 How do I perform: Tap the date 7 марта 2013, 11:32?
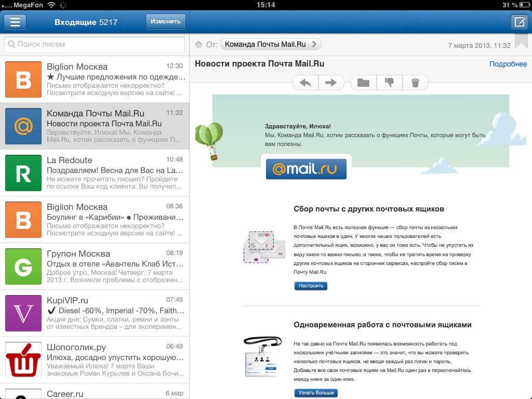click(x=479, y=46)
